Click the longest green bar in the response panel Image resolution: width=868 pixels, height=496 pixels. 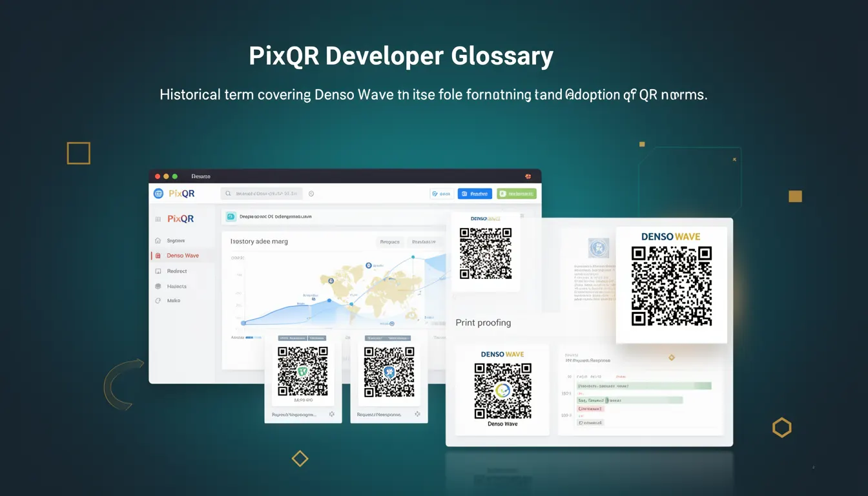pos(644,386)
